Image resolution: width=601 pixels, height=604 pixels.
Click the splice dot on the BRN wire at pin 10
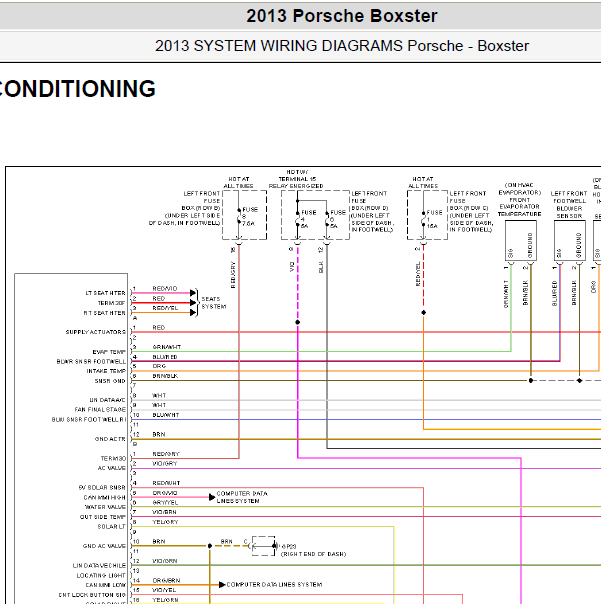click(210, 546)
